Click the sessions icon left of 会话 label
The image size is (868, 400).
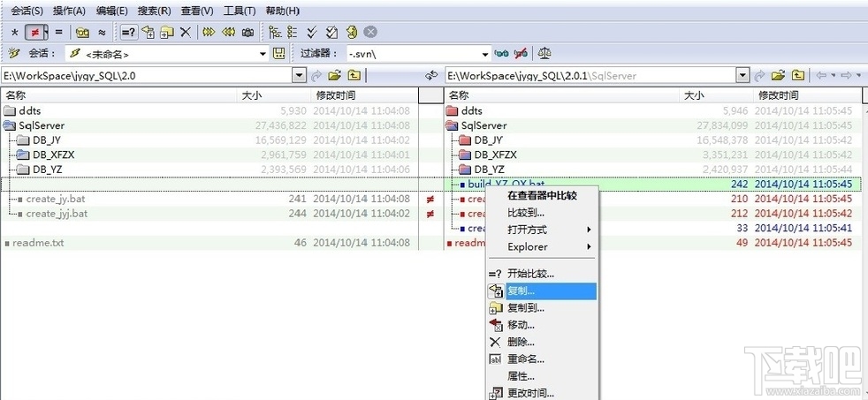[x=14, y=54]
